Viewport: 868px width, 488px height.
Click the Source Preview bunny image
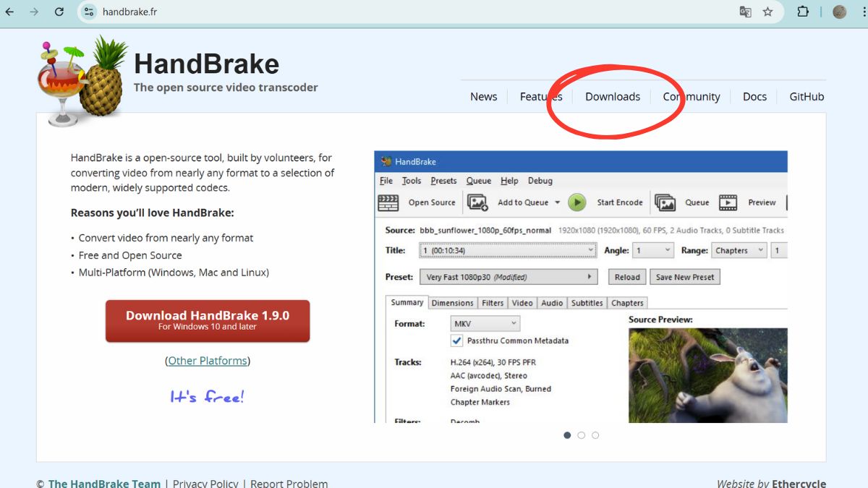coord(707,375)
